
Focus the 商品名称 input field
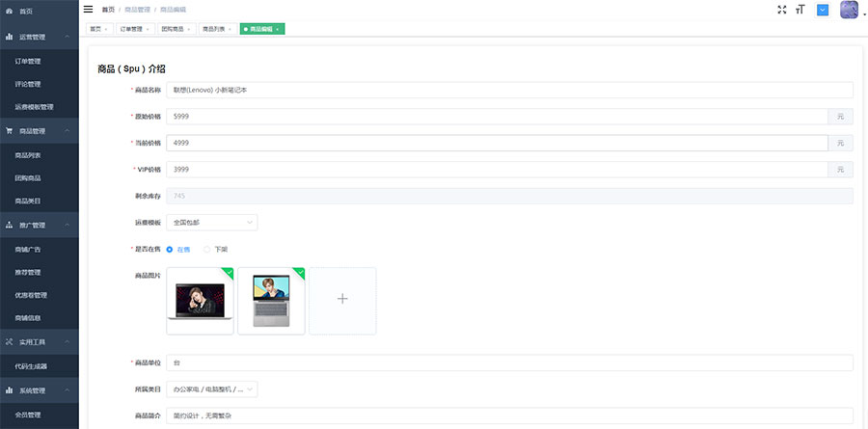(x=509, y=90)
